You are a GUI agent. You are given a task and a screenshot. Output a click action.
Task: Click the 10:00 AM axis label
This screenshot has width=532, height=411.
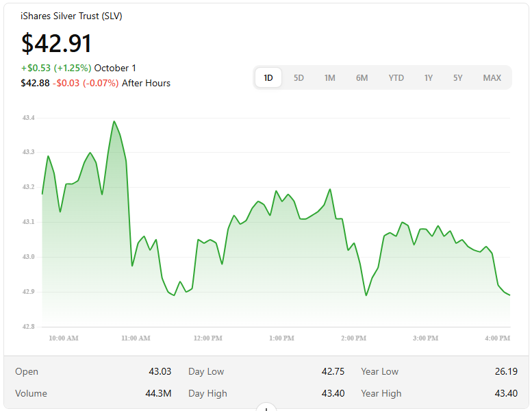coord(64,338)
